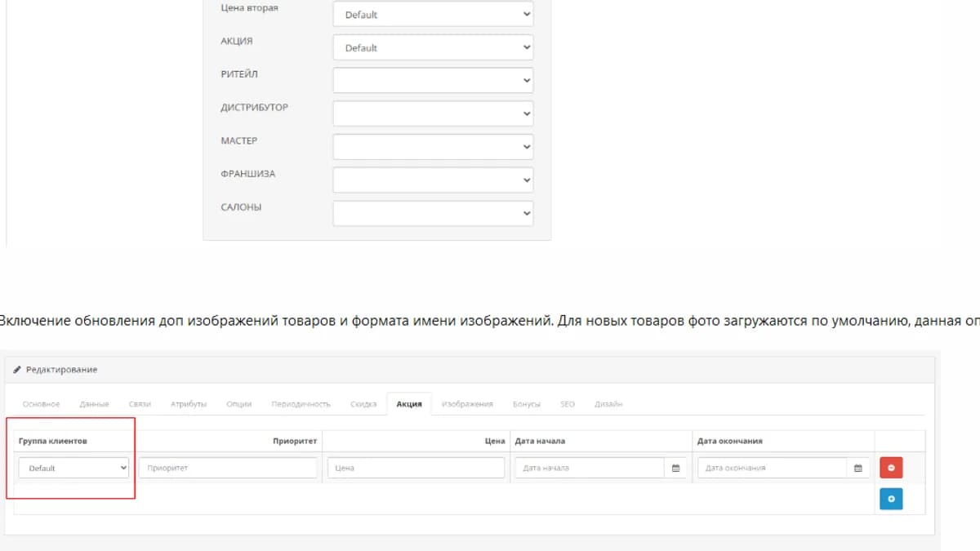Viewport: 980px width, 551px height.
Task: Switch to the Бонусы tab
Action: 527,404
